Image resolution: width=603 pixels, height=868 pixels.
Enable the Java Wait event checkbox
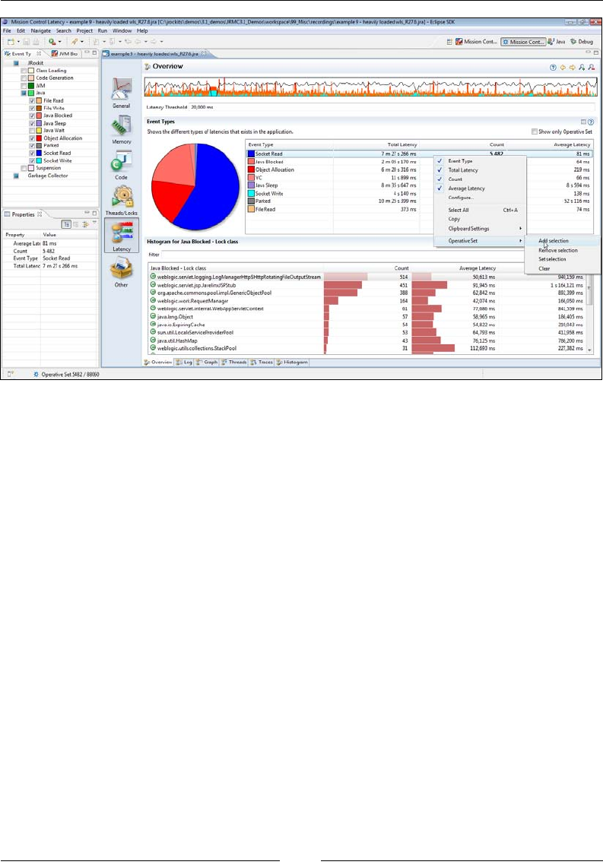click(x=32, y=131)
